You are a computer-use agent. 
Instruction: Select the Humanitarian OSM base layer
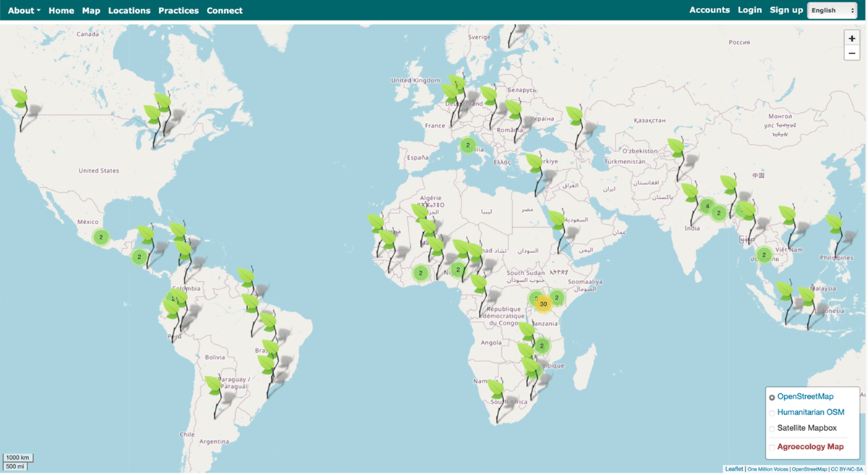point(772,412)
